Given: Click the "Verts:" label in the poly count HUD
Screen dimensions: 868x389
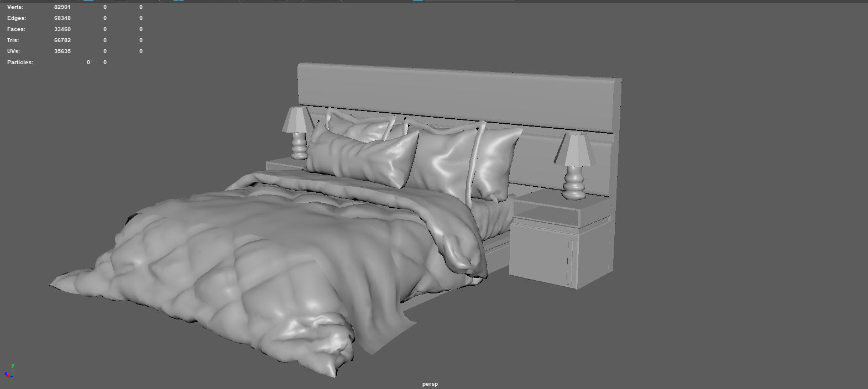Looking at the screenshot, I should pyautogui.click(x=15, y=7).
